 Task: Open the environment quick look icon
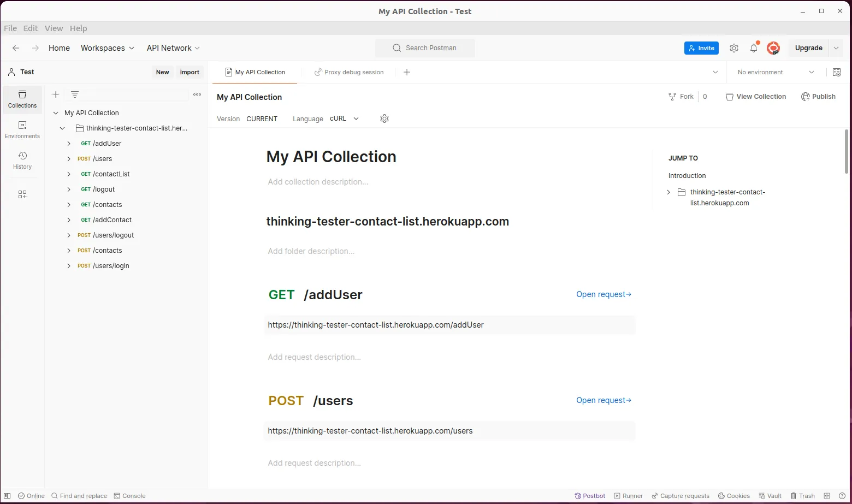pyautogui.click(x=837, y=72)
